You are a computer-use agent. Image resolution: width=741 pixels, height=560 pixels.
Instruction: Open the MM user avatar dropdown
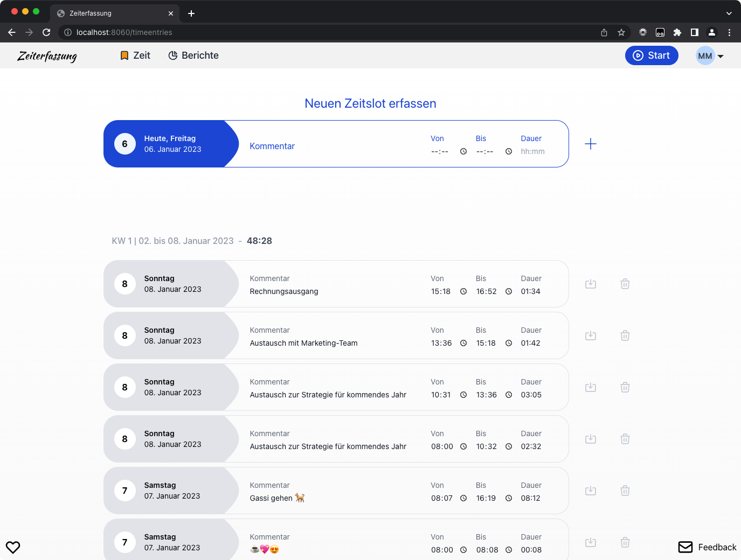tap(710, 55)
